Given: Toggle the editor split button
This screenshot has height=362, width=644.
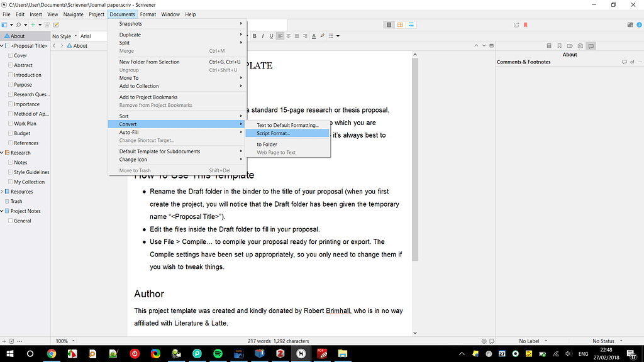Looking at the screenshot, I should (492, 45).
